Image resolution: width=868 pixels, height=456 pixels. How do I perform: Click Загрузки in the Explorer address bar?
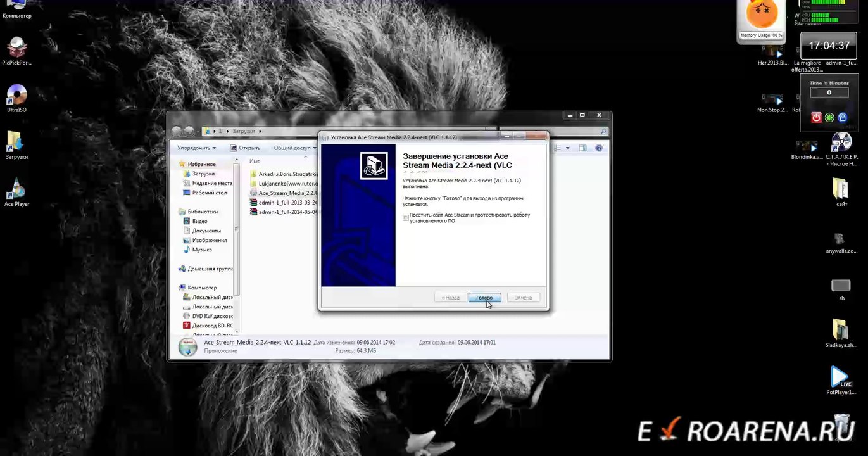pyautogui.click(x=244, y=131)
